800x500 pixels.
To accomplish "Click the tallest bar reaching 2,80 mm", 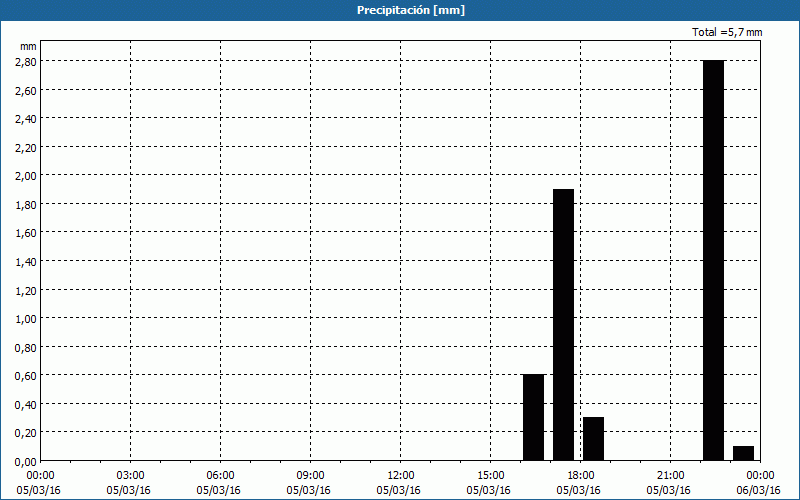I will click(x=713, y=260).
